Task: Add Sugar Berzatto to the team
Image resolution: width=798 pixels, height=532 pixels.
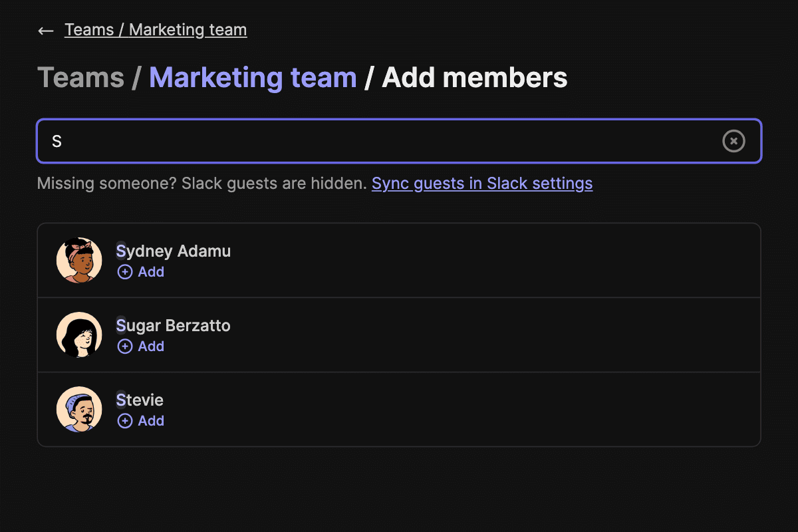Action: pyautogui.click(x=140, y=346)
